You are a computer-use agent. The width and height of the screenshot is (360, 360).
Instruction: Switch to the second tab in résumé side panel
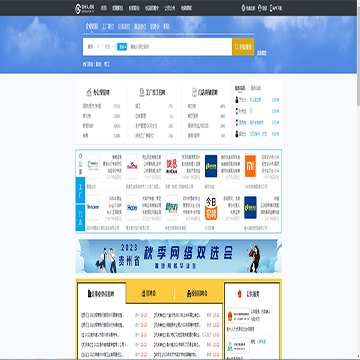point(256,88)
